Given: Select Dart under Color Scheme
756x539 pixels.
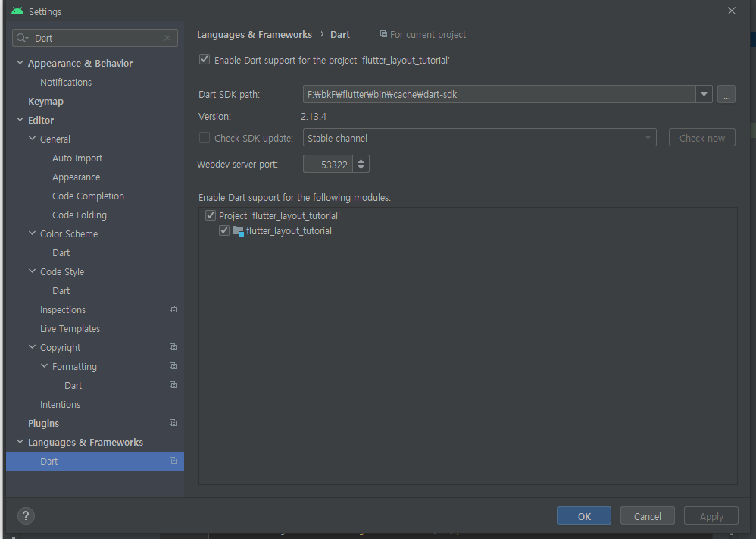Looking at the screenshot, I should click(x=61, y=253).
